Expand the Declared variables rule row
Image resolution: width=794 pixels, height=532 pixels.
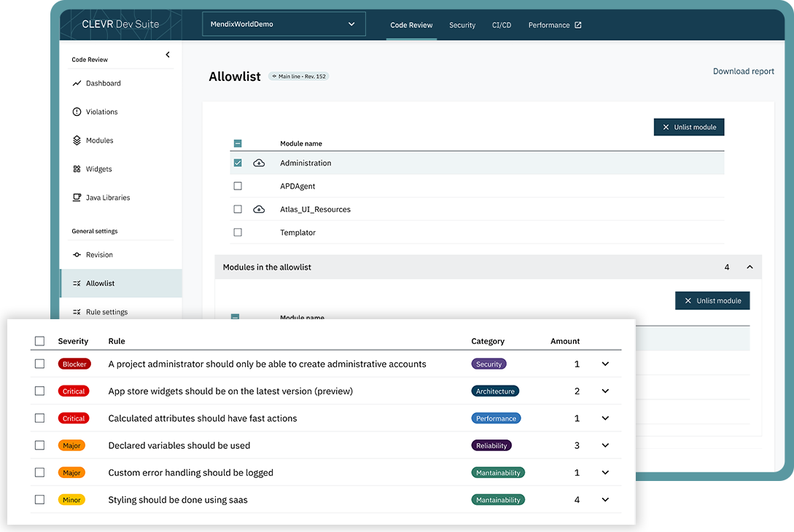point(605,445)
